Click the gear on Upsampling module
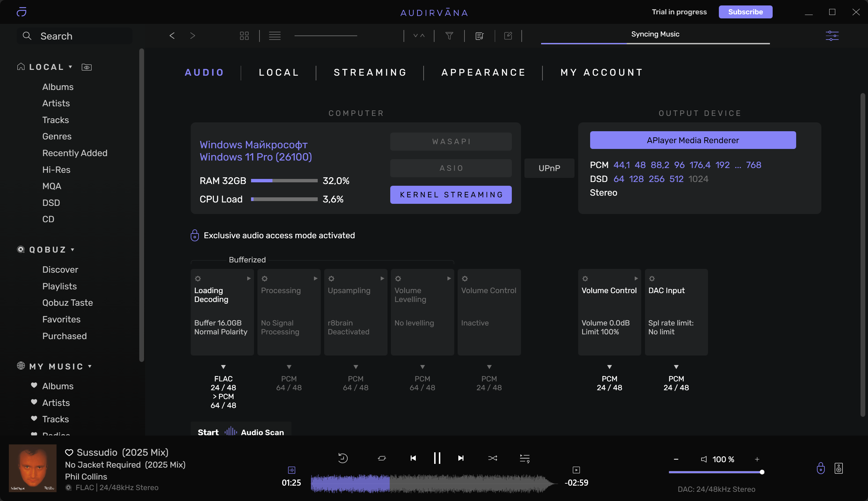This screenshot has height=501, width=868. coord(331,278)
